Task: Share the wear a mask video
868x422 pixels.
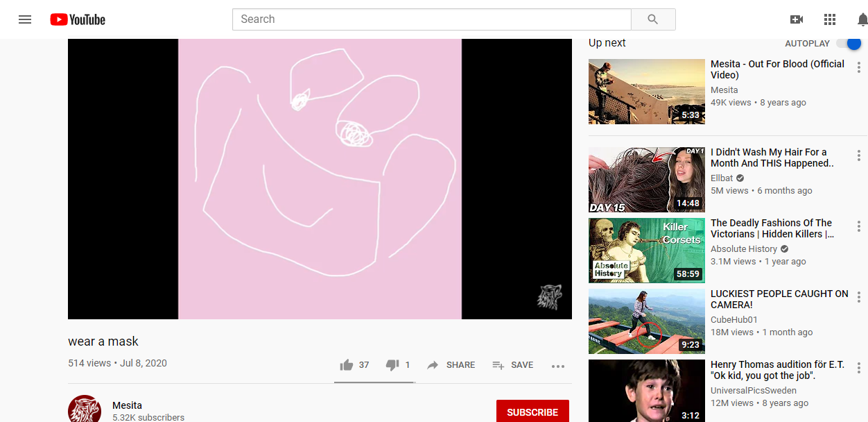Action: (x=451, y=365)
